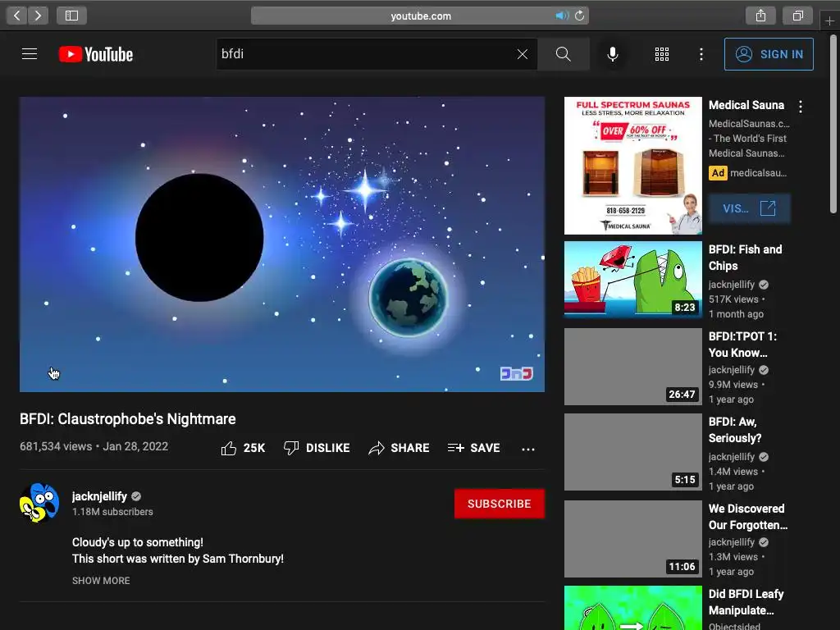Open a new tab with plus button
This screenshot has height=630, width=840.
(829, 21)
